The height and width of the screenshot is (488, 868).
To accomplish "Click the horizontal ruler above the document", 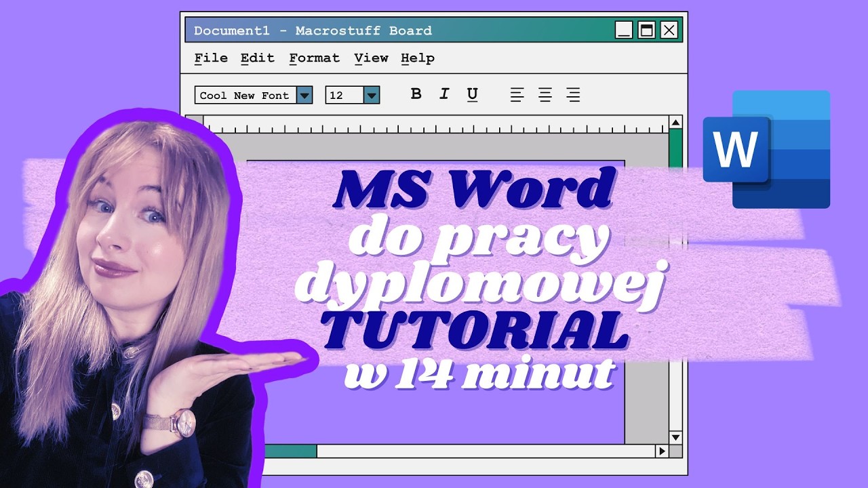I will tap(436, 125).
